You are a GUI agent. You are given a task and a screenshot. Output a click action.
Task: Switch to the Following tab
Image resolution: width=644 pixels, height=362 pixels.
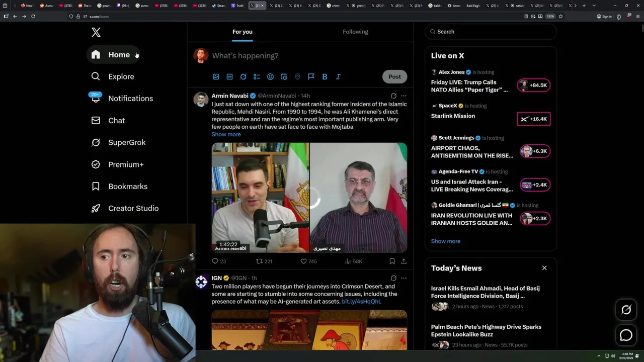pos(356,32)
